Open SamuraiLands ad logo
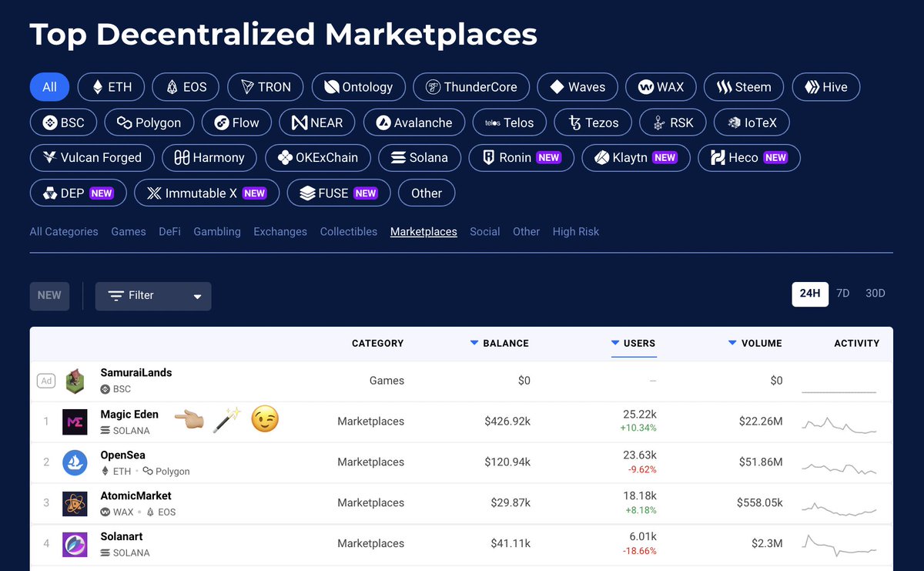The width and height of the screenshot is (924, 571). click(x=75, y=381)
